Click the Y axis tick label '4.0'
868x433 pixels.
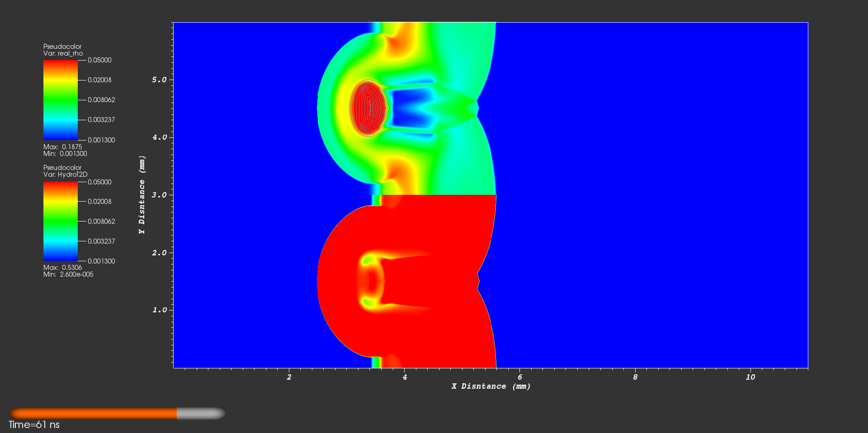pyautogui.click(x=159, y=137)
